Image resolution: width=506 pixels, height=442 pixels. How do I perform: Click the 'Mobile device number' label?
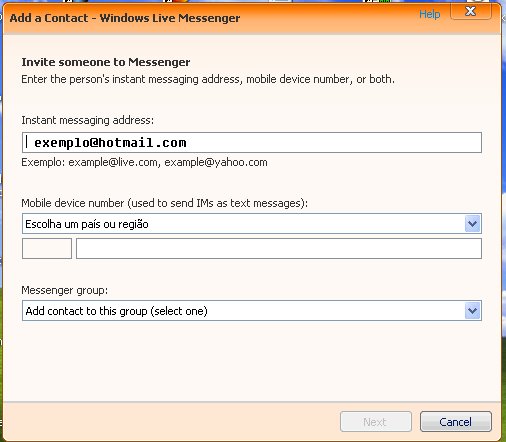(165, 203)
